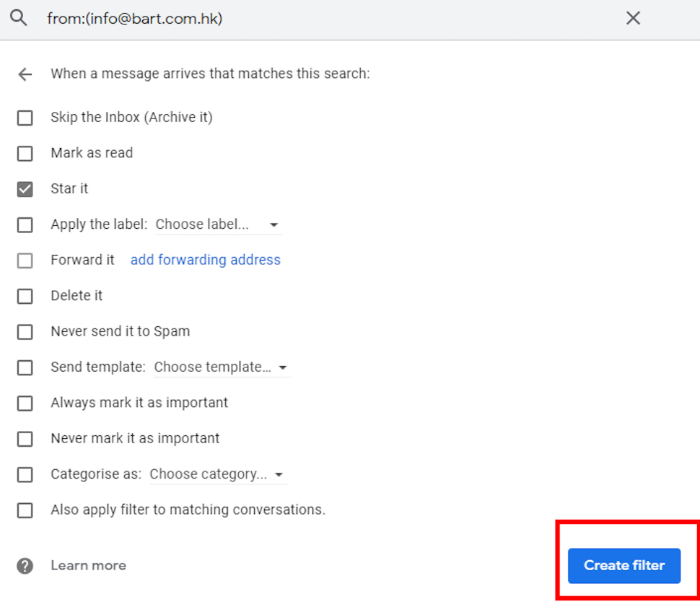700x602 pixels.
Task: Tick Always mark it as important
Action: [25, 403]
